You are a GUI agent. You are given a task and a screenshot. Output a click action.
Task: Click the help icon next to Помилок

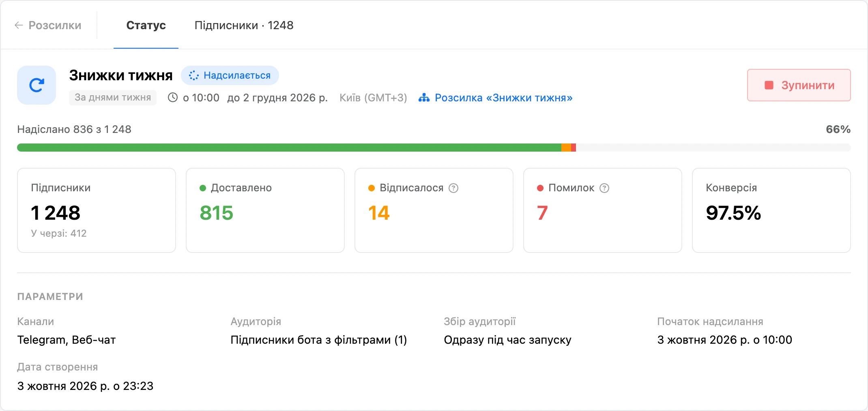(604, 188)
